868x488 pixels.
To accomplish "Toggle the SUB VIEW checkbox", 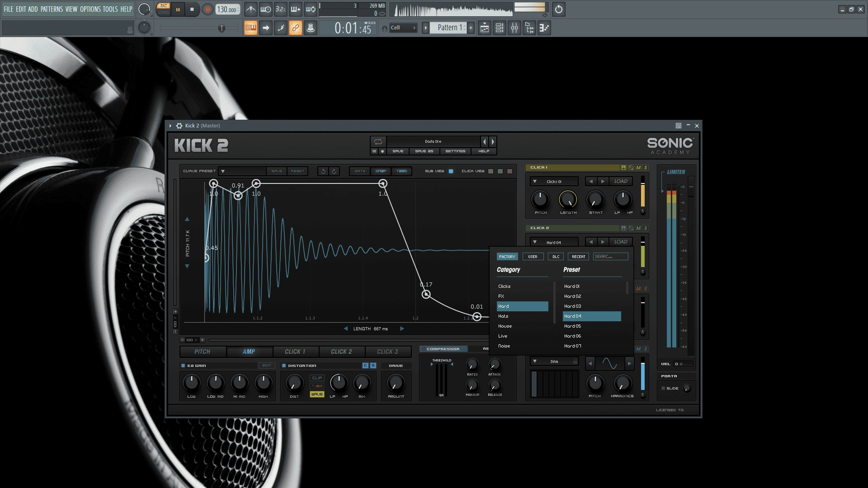I will click(x=451, y=171).
